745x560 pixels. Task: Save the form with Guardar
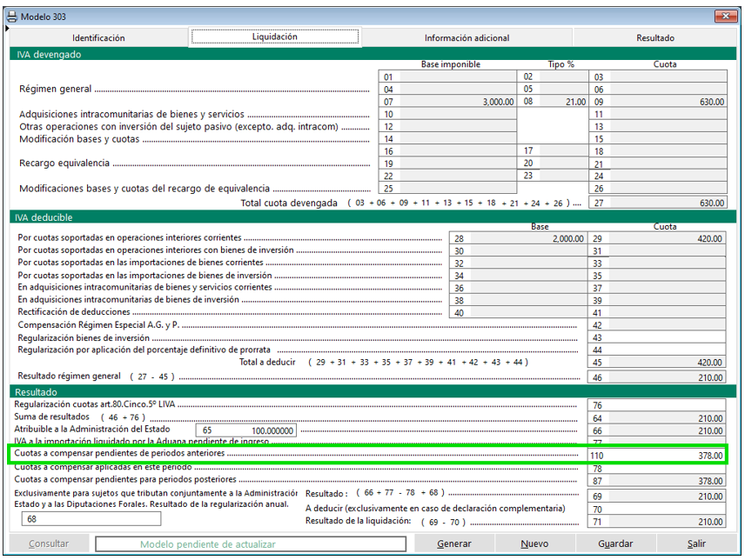coord(615,543)
